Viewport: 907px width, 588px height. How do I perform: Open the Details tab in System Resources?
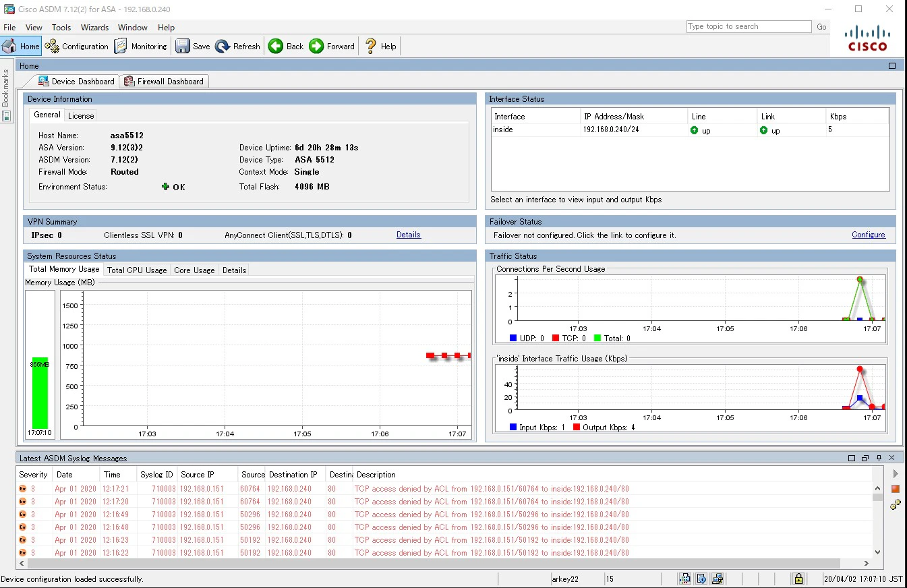234,270
